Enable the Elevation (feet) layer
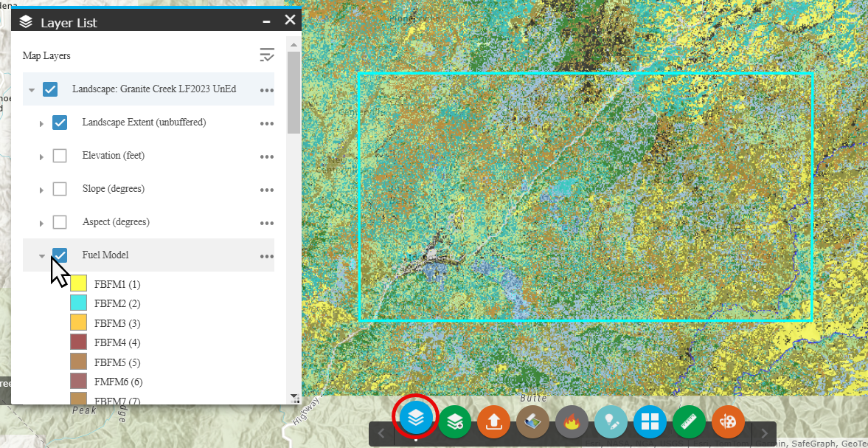This screenshot has width=868, height=448. coord(59,155)
